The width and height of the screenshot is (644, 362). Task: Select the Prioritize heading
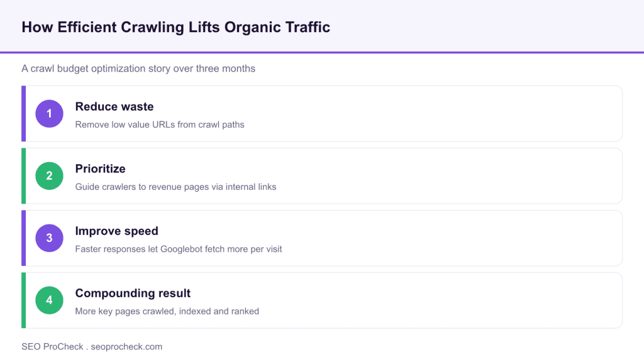click(100, 168)
